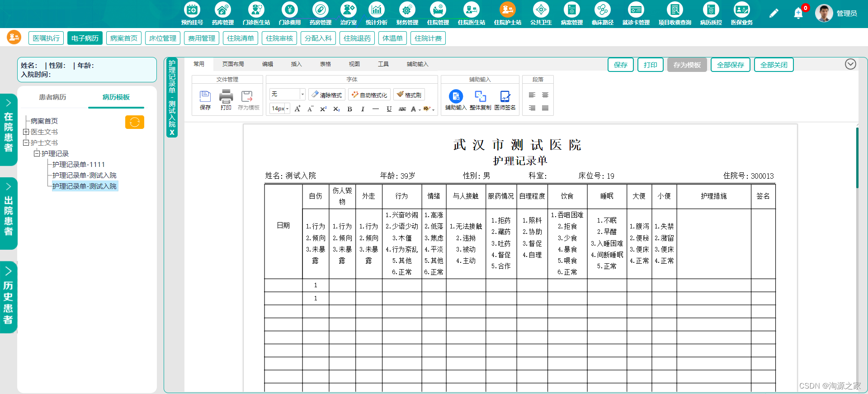The width and height of the screenshot is (868, 394).
Task: Click the 医师签名 signature icon
Action: (x=505, y=96)
